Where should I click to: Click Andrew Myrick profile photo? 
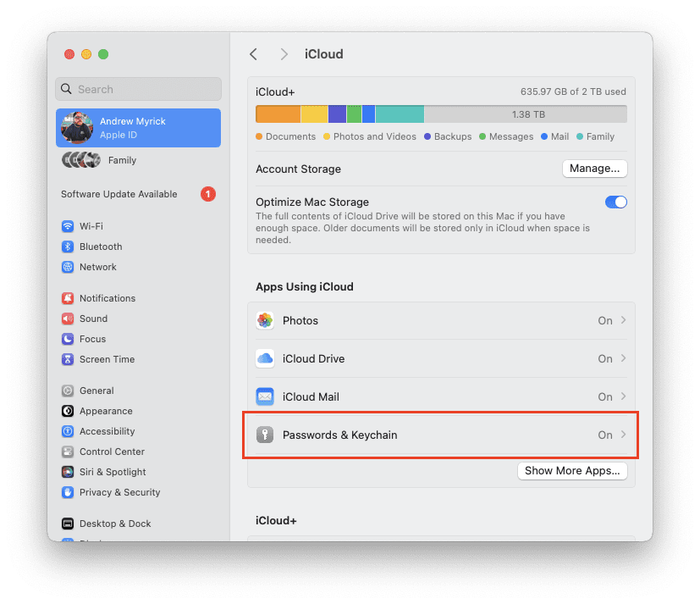(x=77, y=128)
